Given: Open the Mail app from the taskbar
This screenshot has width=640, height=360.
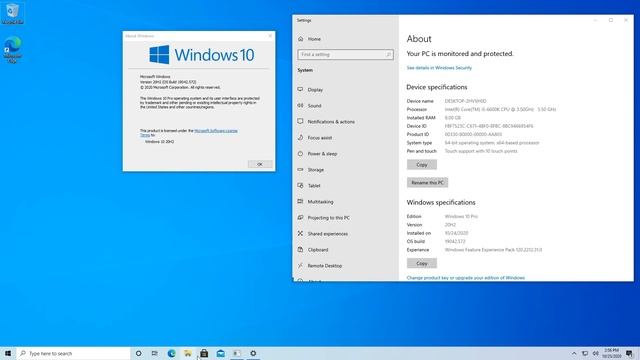Looking at the screenshot, I should point(220,353).
